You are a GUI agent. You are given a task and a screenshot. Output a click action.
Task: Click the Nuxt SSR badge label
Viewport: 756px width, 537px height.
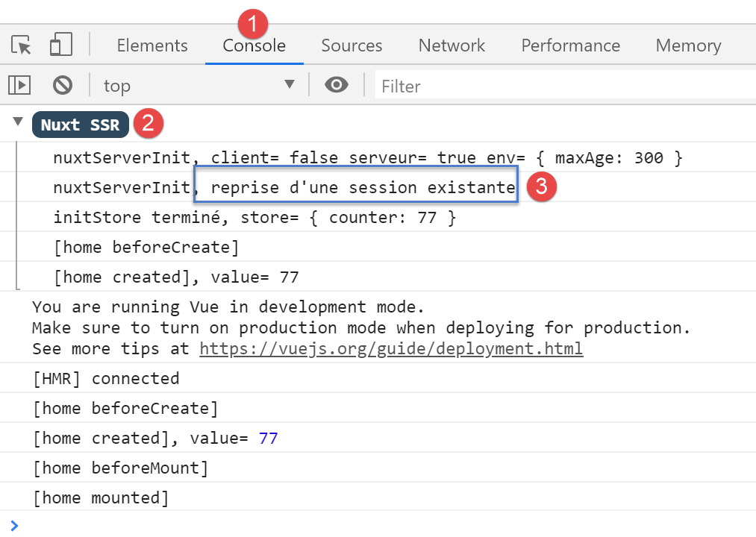pyautogui.click(x=81, y=125)
